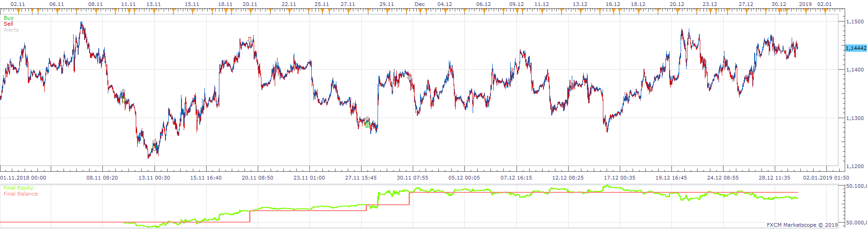Click the Final Balance legend label
Viewport: 868px width, 229px height.
point(21,194)
